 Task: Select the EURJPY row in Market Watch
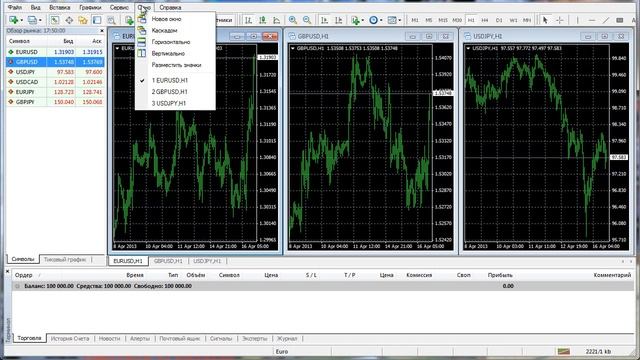tap(56, 92)
